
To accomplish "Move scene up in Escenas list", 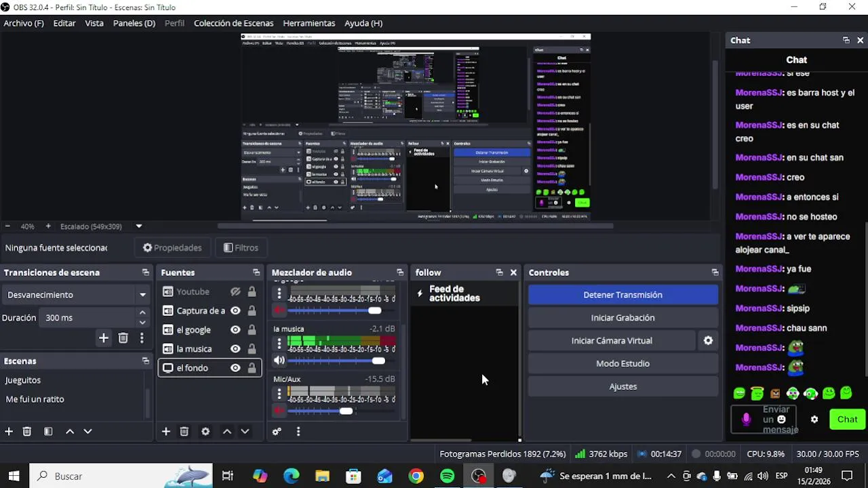I will pyautogui.click(x=69, y=431).
